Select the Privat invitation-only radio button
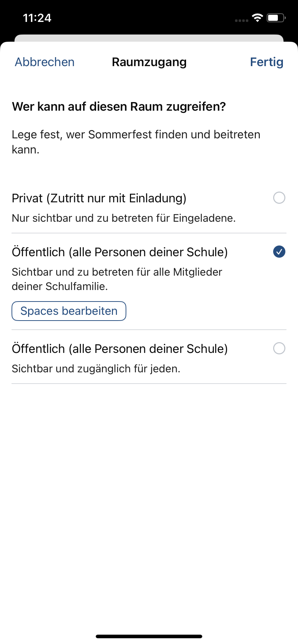 (x=279, y=198)
